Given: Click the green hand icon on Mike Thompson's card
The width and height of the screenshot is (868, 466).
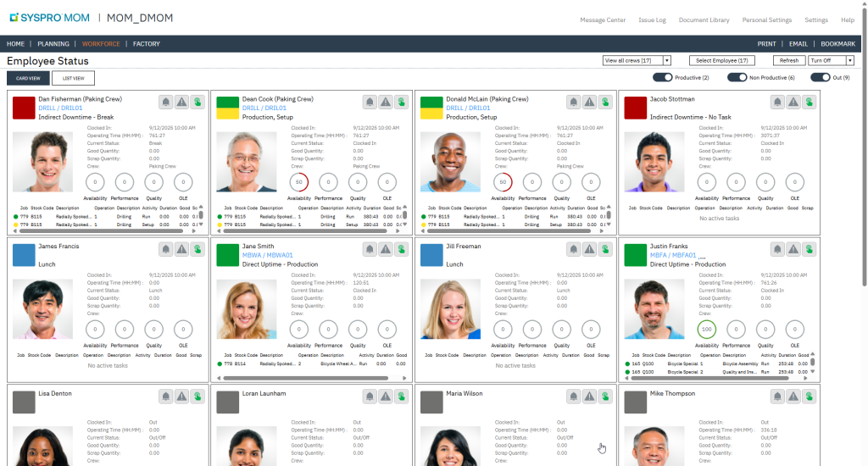Looking at the screenshot, I should pos(810,397).
